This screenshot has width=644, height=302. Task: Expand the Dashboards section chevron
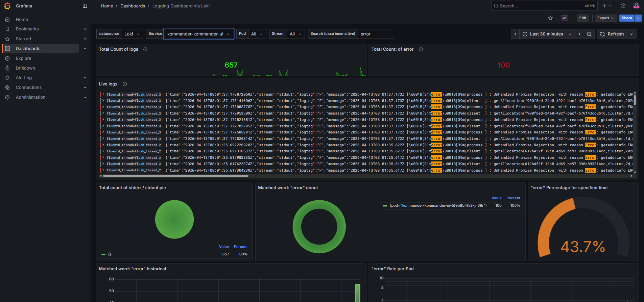tap(85, 49)
